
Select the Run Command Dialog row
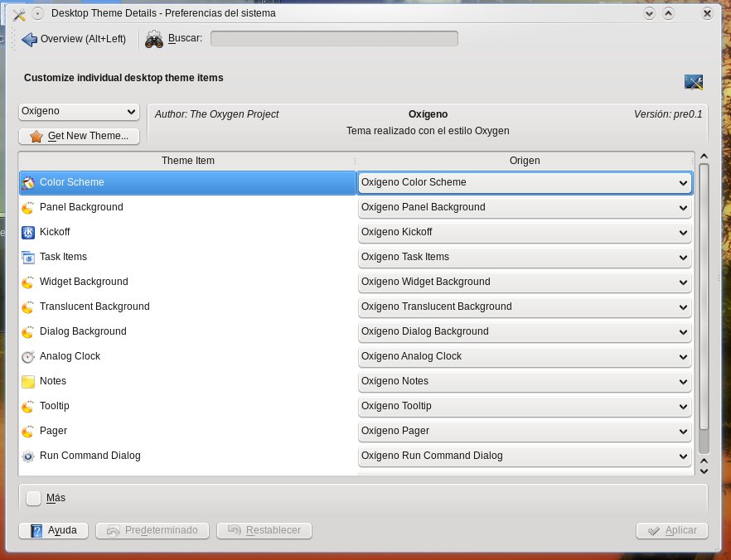187,456
